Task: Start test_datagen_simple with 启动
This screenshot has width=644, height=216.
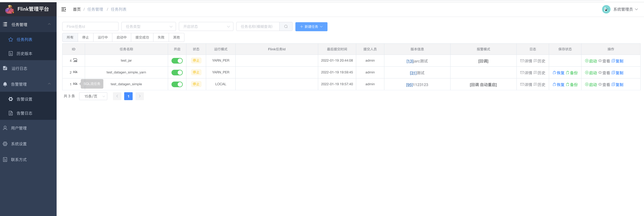Action: point(591,84)
